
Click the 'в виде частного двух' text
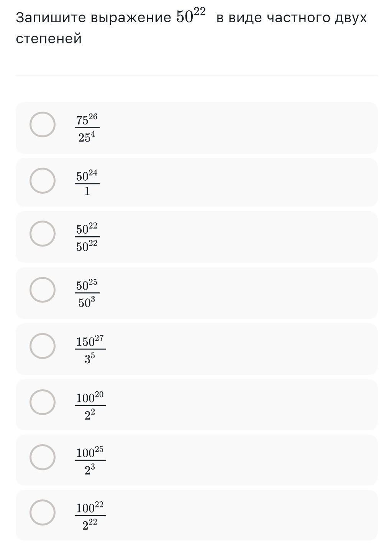(292, 18)
